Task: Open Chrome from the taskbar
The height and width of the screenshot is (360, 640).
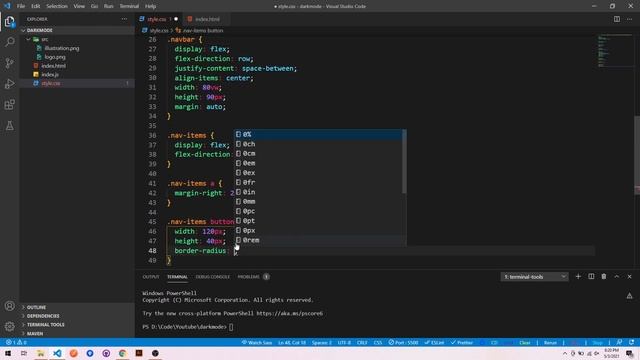Action: [122, 353]
